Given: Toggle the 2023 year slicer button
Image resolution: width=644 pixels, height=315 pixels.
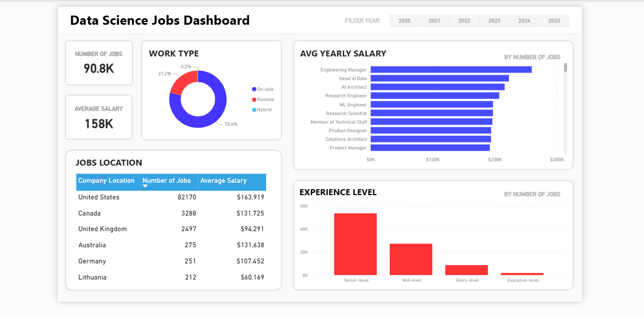Looking at the screenshot, I should [x=494, y=21].
